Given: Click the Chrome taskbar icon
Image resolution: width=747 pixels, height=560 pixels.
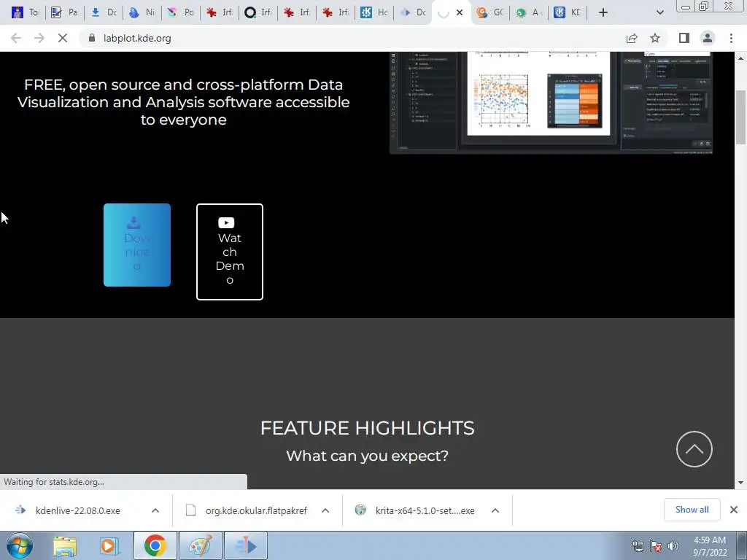Looking at the screenshot, I should point(155,545).
